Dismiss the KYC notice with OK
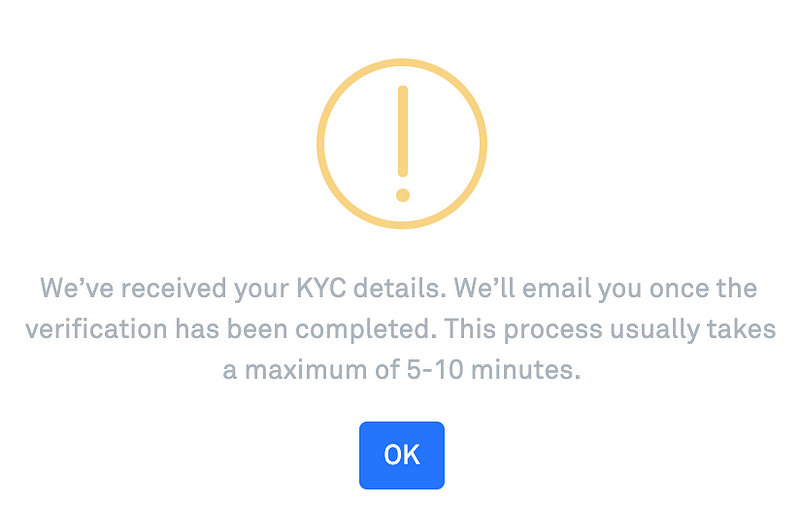This screenshot has width=800, height=511. 402,455
